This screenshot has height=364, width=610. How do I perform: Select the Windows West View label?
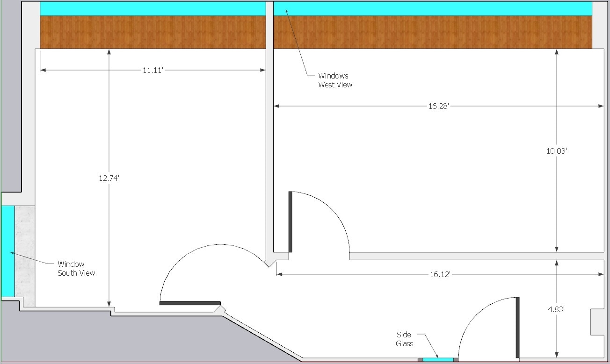coord(335,80)
